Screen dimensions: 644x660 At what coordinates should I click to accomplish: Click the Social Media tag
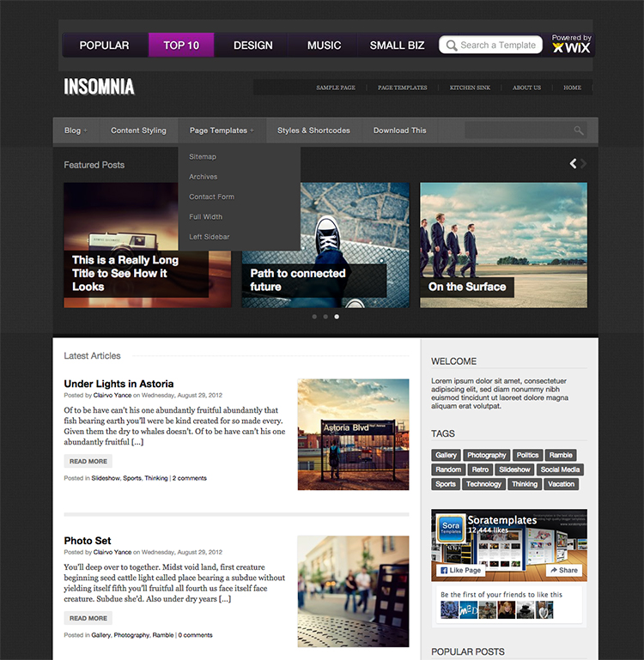pos(560,469)
